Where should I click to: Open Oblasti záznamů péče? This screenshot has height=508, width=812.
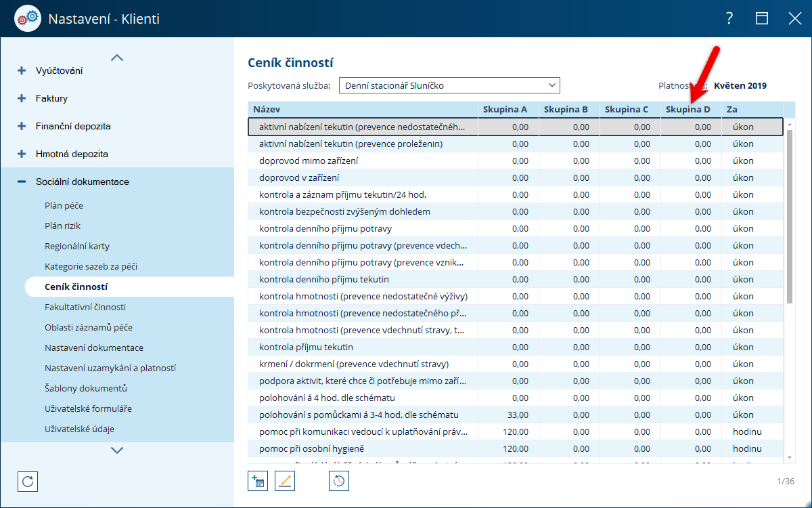point(89,327)
